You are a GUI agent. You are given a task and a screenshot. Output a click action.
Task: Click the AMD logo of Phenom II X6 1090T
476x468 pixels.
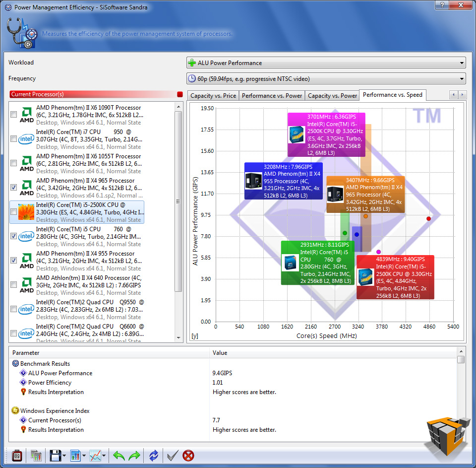pos(27,115)
